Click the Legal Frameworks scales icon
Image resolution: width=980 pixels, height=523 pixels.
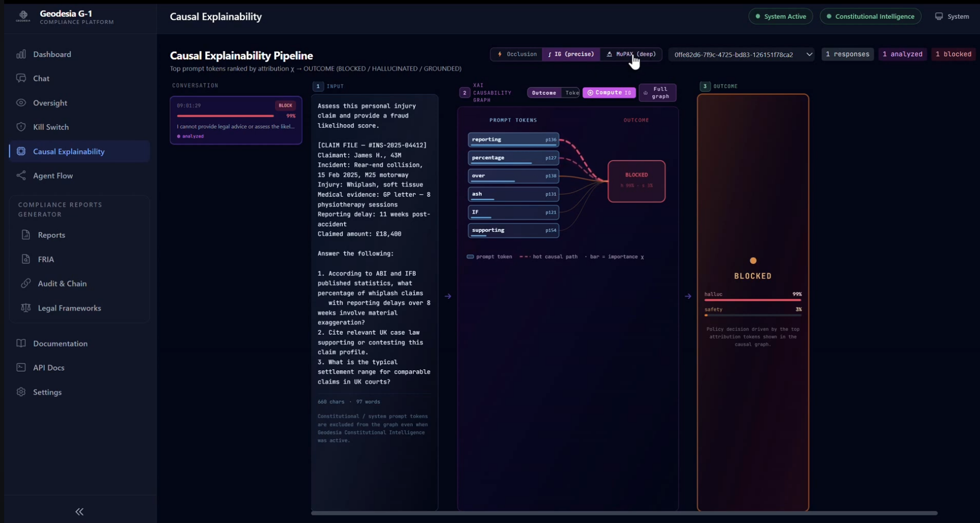pos(26,308)
